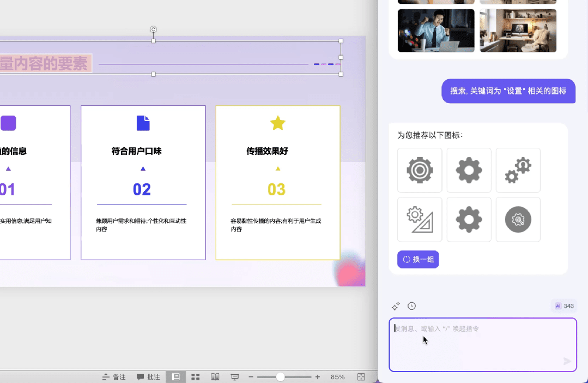588x383 pixels.
Task: Open the slide sorter view icon
Action: [x=195, y=376]
